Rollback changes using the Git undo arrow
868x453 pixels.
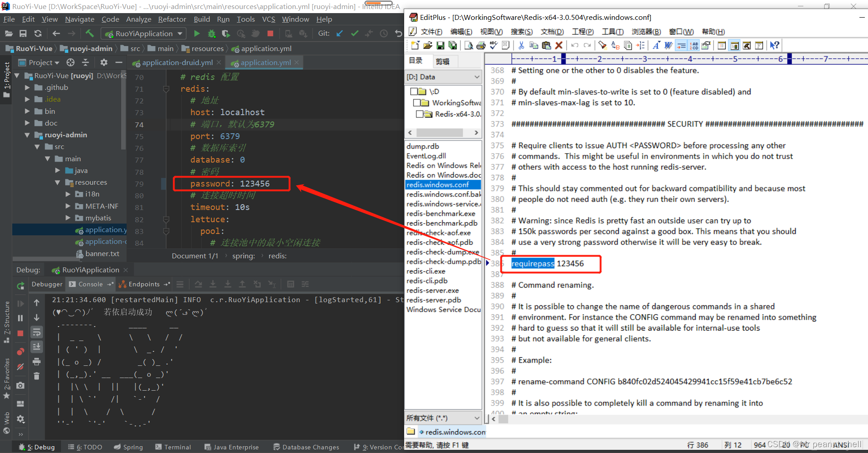(398, 33)
